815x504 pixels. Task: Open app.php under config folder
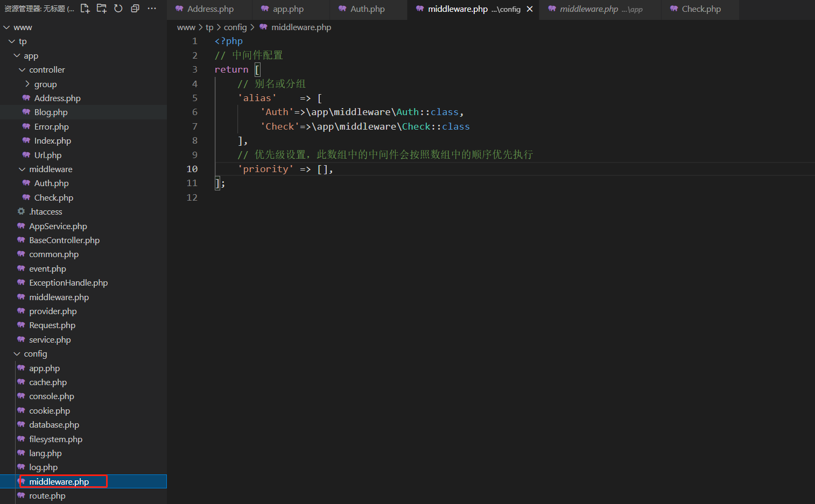point(83,368)
